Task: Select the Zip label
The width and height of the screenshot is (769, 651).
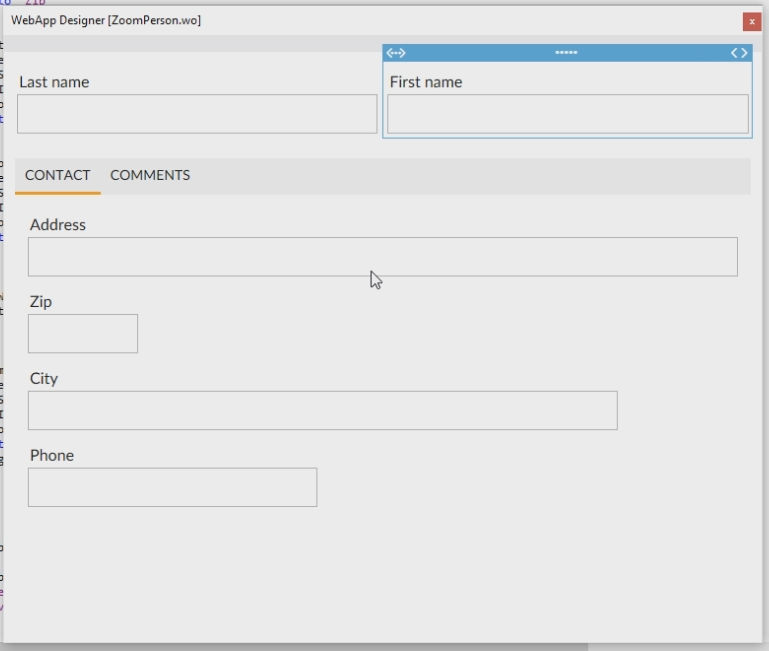Action: [x=41, y=302]
